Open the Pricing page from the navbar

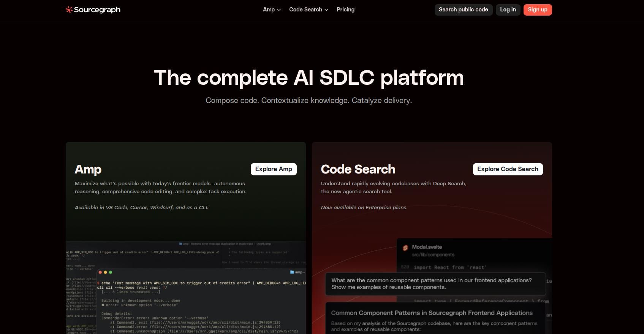pyautogui.click(x=345, y=10)
